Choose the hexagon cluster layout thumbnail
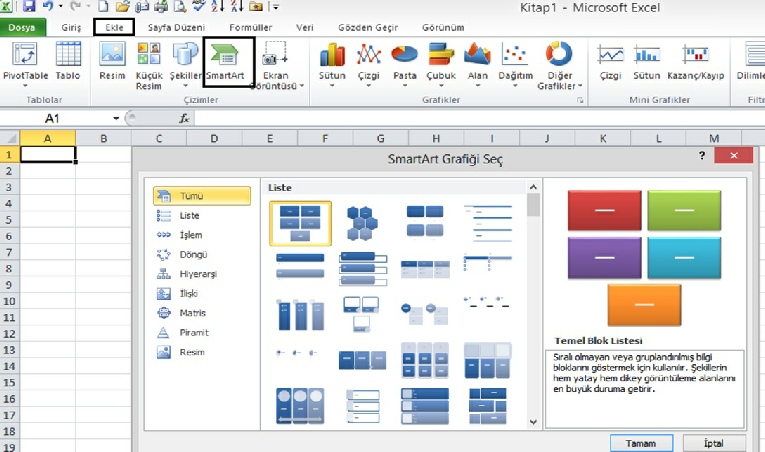Image resolution: width=765 pixels, height=452 pixels. pos(362,223)
